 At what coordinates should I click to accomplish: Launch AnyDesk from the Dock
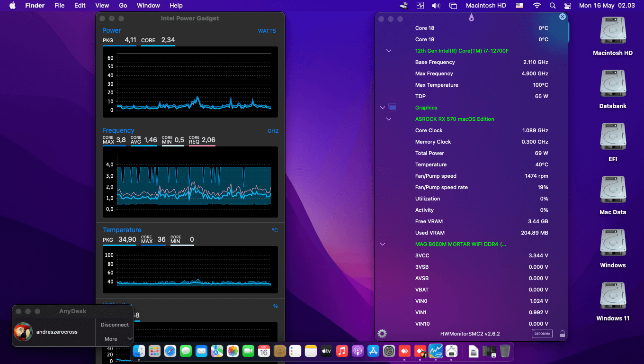click(x=404, y=351)
